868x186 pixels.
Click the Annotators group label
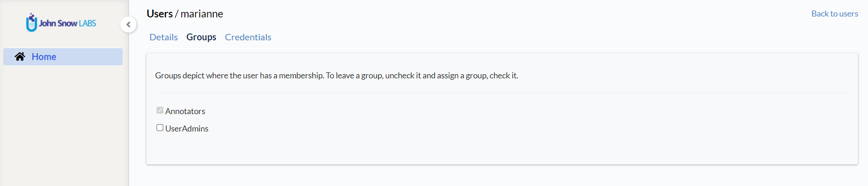pyautogui.click(x=185, y=111)
